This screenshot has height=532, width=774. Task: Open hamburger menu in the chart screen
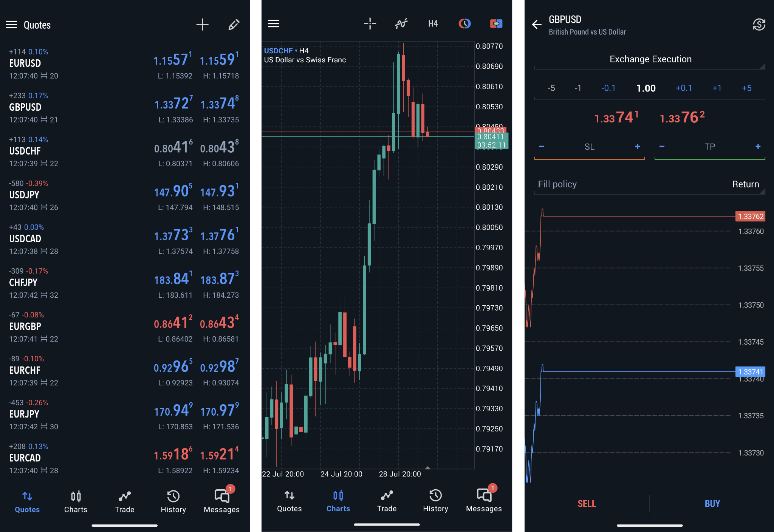tap(274, 24)
